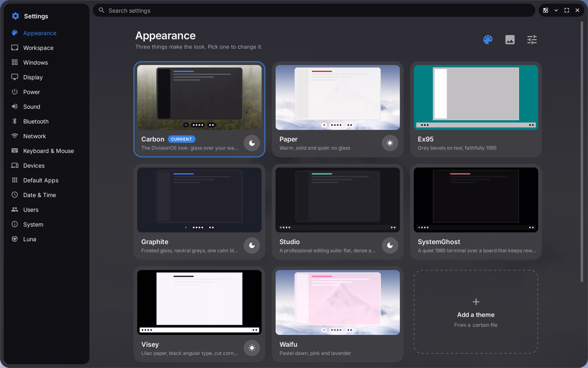
Task: Pick the SystemGhost theme preview
Action: click(476, 200)
